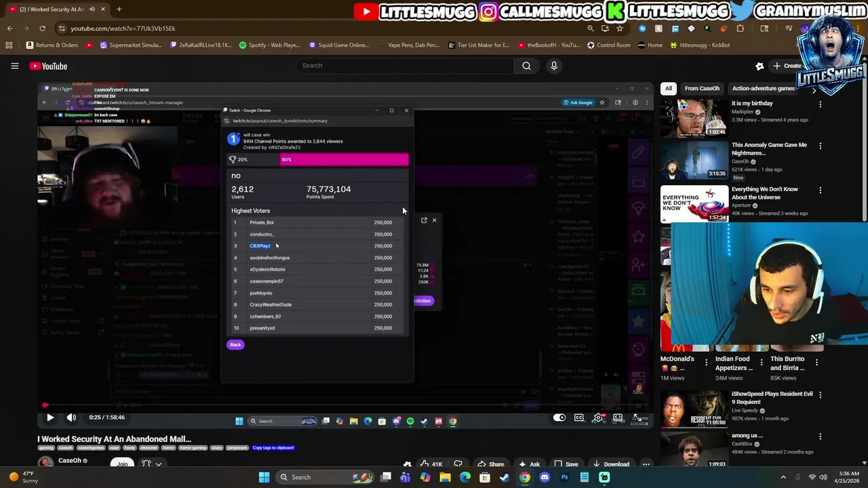Start voice search with the microphone icon
Image resolution: width=868 pixels, height=488 pixels.
(554, 66)
